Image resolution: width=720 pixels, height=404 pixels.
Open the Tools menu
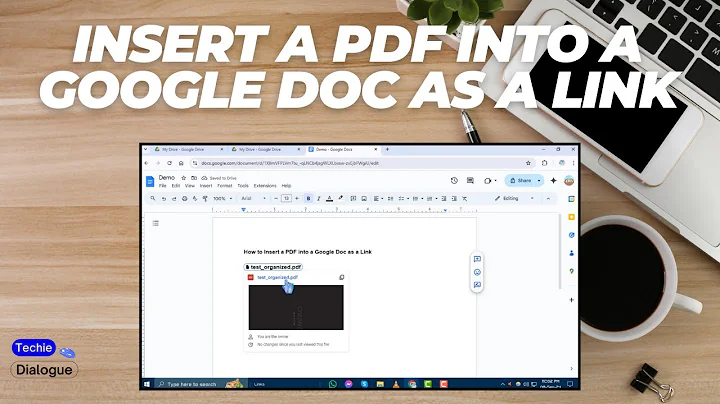click(243, 186)
